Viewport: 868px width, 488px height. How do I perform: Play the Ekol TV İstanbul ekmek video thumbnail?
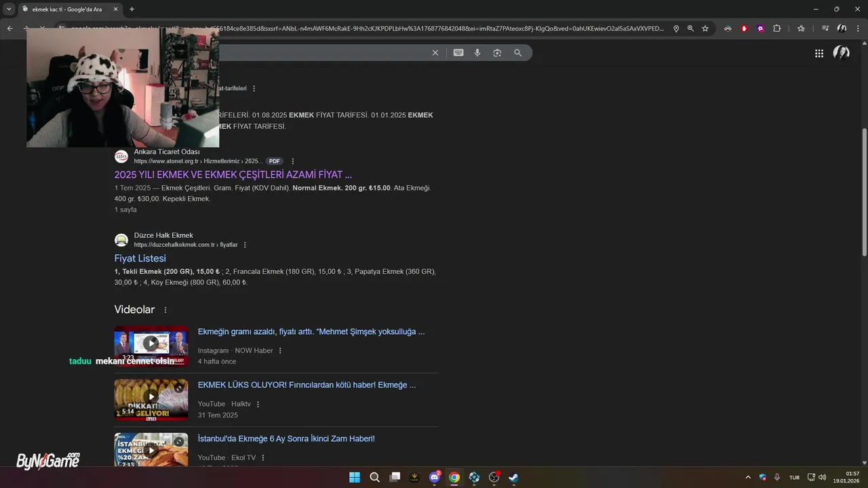point(151,450)
